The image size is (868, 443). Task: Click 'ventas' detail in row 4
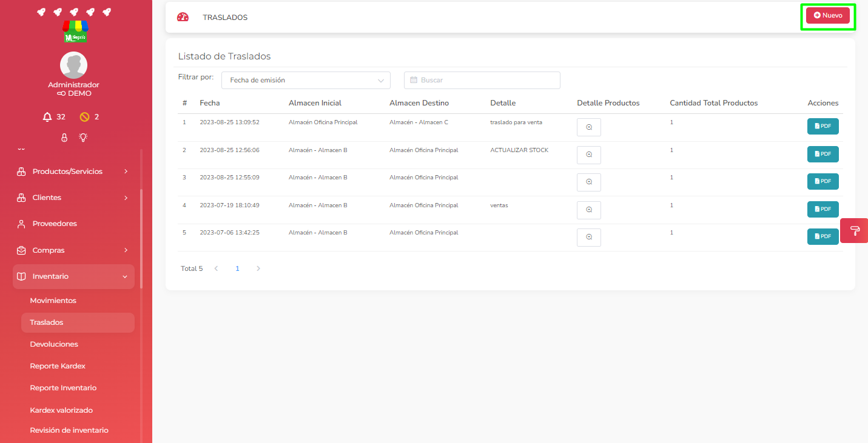click(499, 205)
